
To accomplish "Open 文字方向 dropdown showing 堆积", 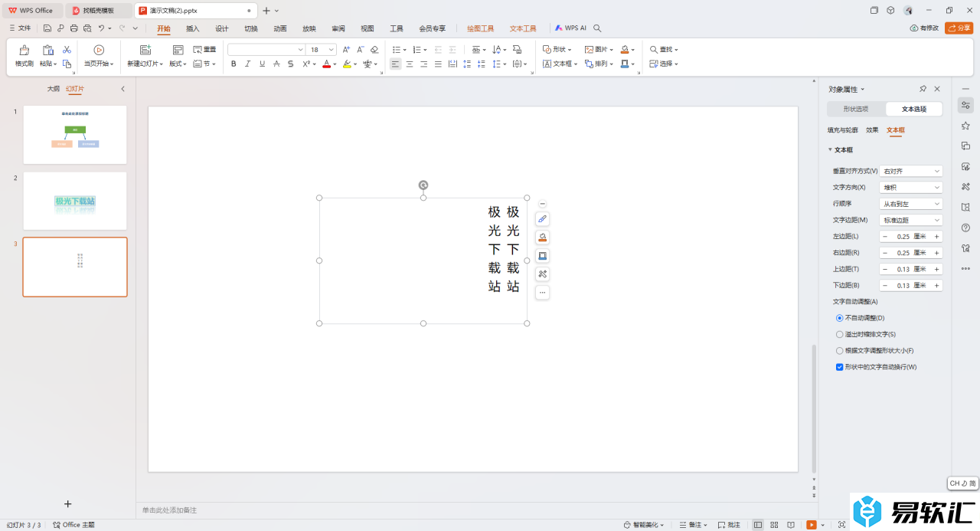I will click(x=911, y=187).
